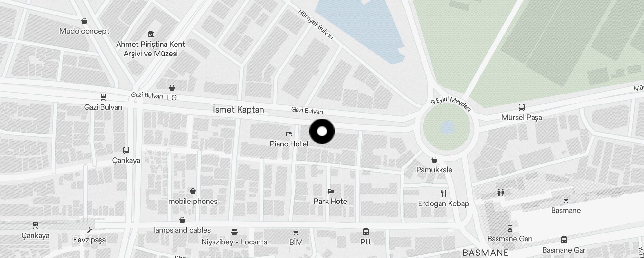The height and width of the screenshot is (258, 644).
Task: Click the black location pin marker
Action: click(322, 131)
